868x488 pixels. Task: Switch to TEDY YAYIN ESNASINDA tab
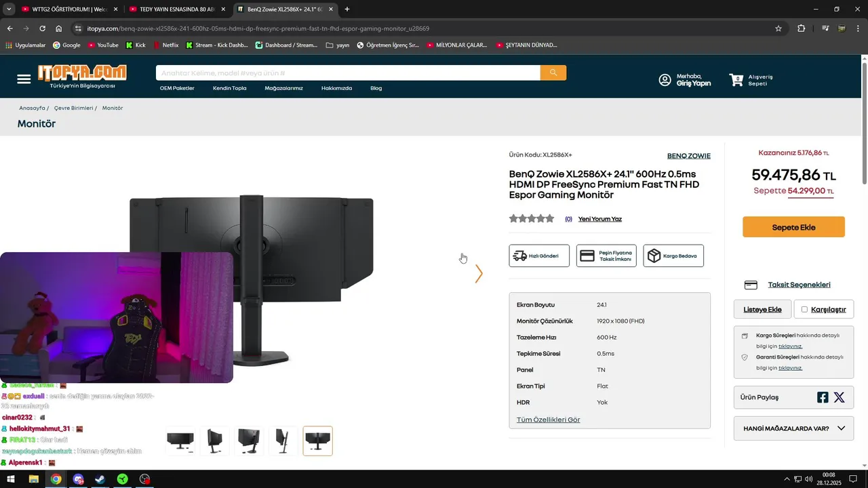coord(176,9)
